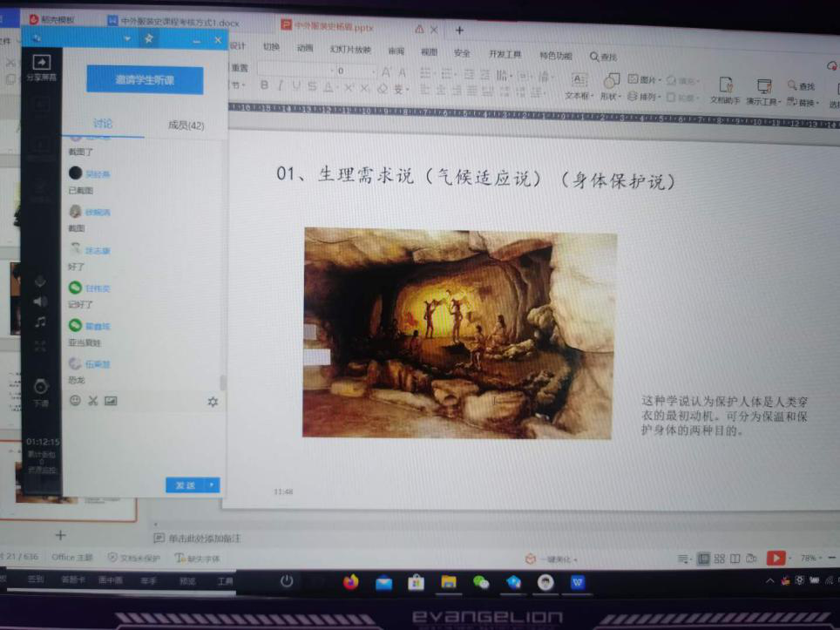
Task: Click the 邀请学生听课 invite button
Action: coord(145,80)
